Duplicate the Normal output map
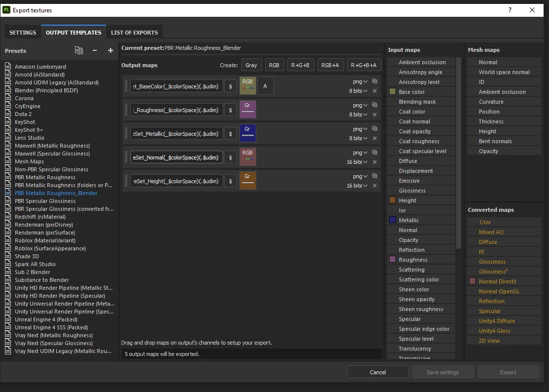The height and width of the screenshot is (392, 549). point(375,152)
